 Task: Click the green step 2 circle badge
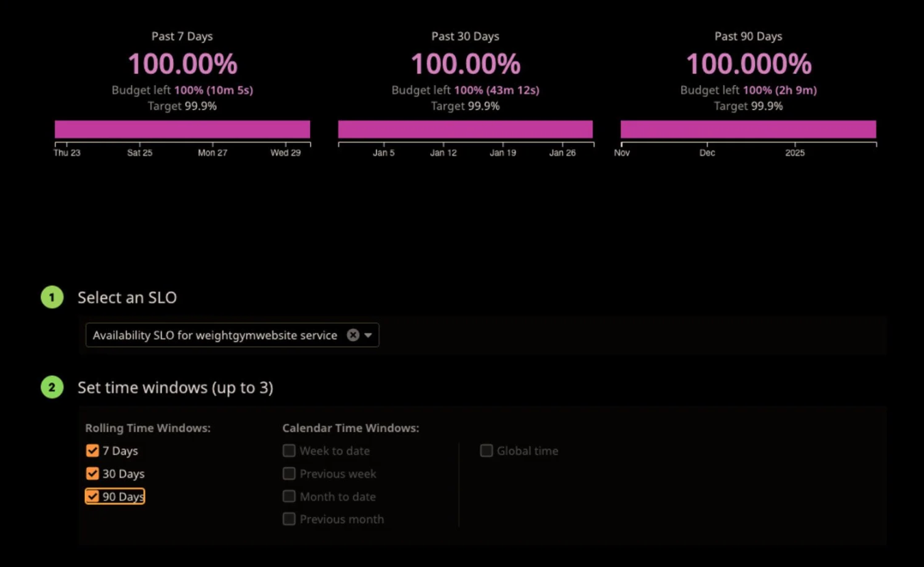51,387
